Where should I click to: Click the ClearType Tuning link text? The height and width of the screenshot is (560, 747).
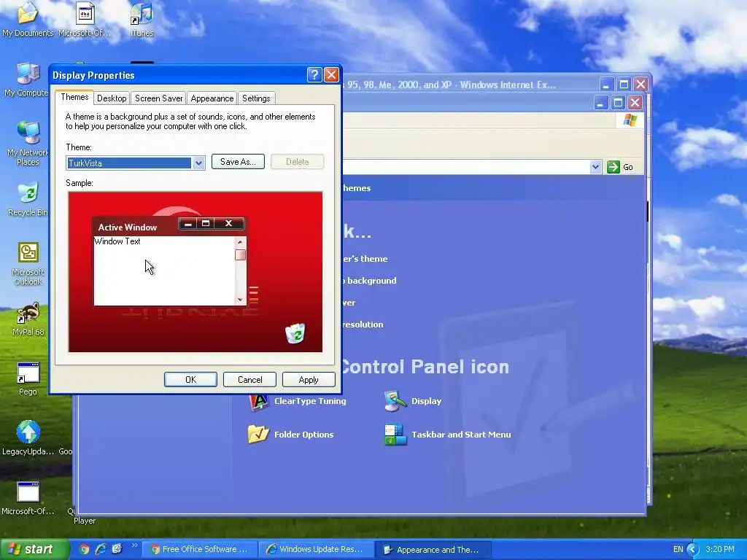[310, 401]
